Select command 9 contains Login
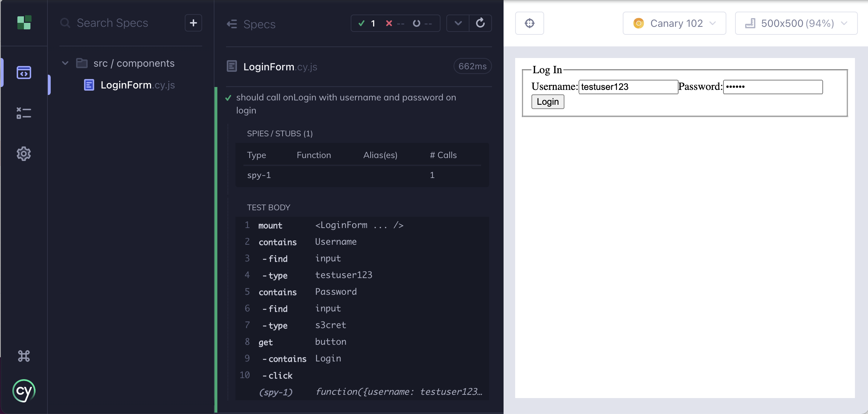The image size is (868, 414). coord(362,359)
